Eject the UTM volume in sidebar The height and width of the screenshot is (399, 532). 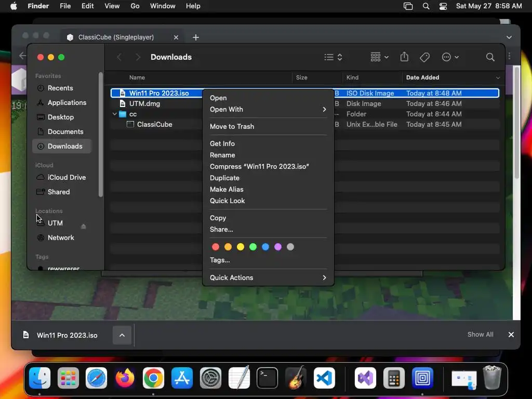[84, 227]
